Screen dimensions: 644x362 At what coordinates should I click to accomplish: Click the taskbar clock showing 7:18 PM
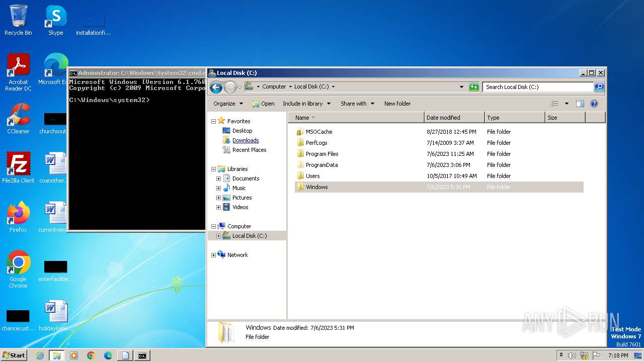click(618, 355)
